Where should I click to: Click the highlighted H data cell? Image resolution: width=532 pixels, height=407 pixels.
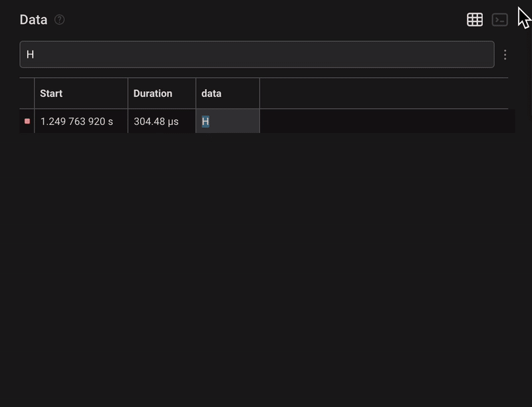(x=227, y=121)
